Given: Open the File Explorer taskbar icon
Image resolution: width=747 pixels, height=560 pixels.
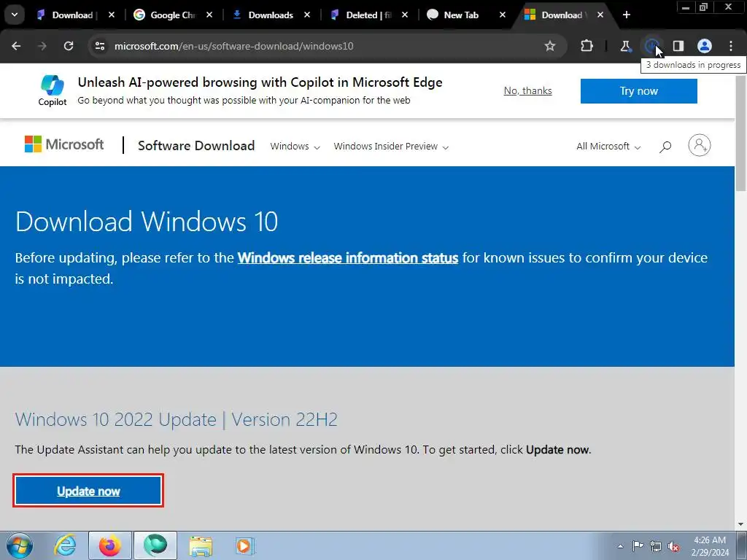Looking at the screenshot, I should 201,545.
